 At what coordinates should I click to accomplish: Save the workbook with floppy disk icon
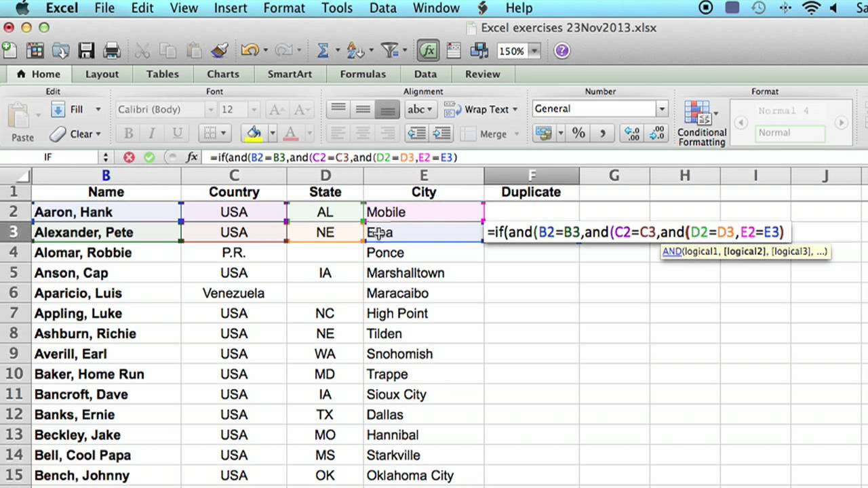click(86, 50)
